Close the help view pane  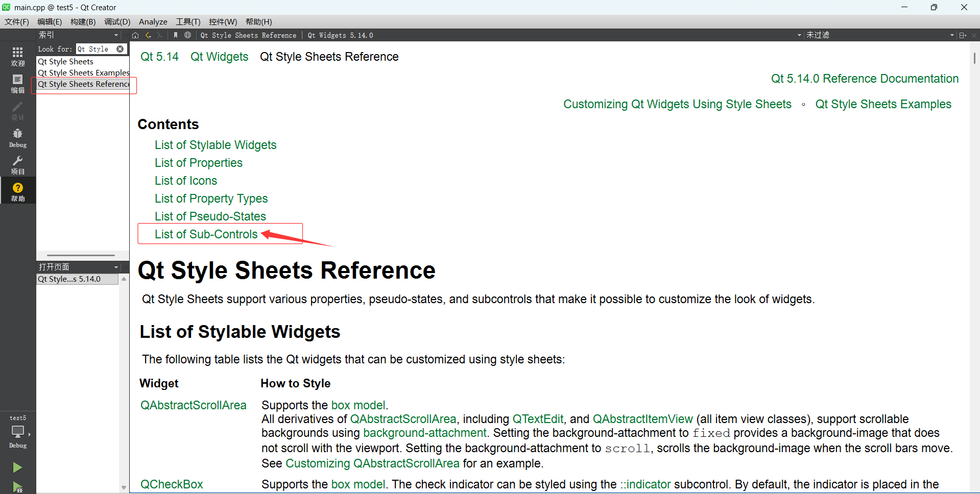974,35
